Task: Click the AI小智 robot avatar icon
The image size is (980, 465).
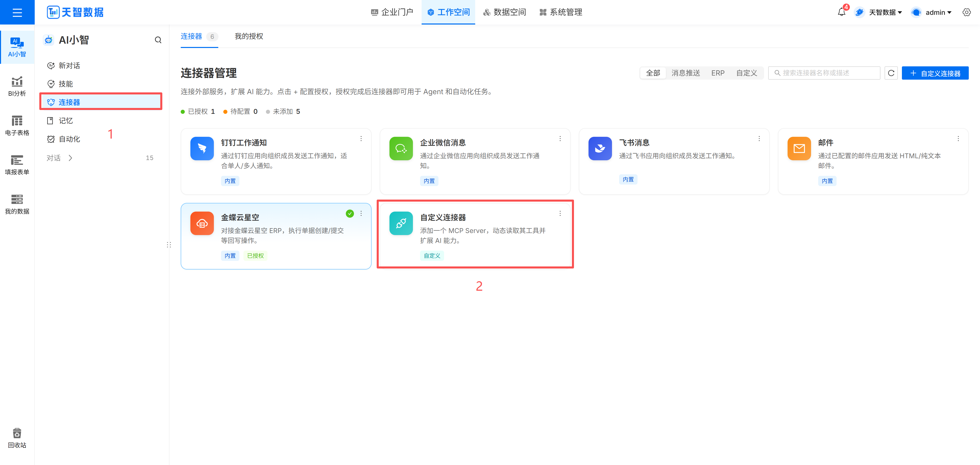Action: [49, 40]
